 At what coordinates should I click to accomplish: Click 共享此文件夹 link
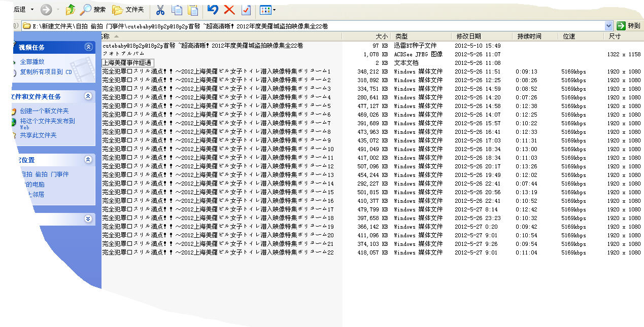tap(38, 135)
